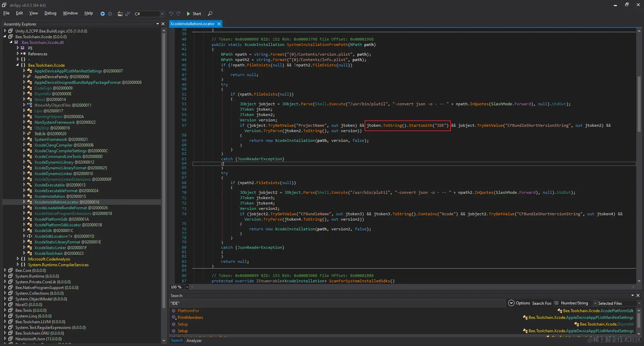Open the Number/String search type dropdown

(595, 303)
